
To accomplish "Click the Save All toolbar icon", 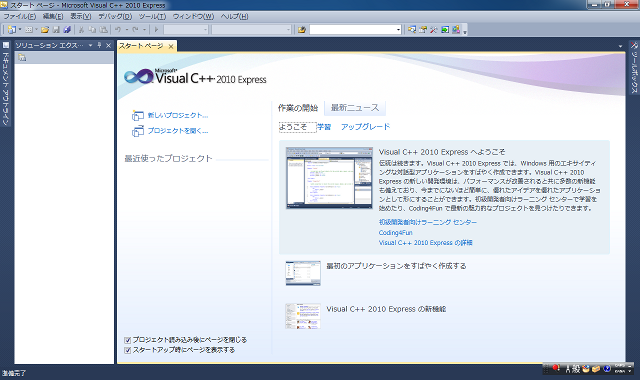I will [x=67, y=29].
